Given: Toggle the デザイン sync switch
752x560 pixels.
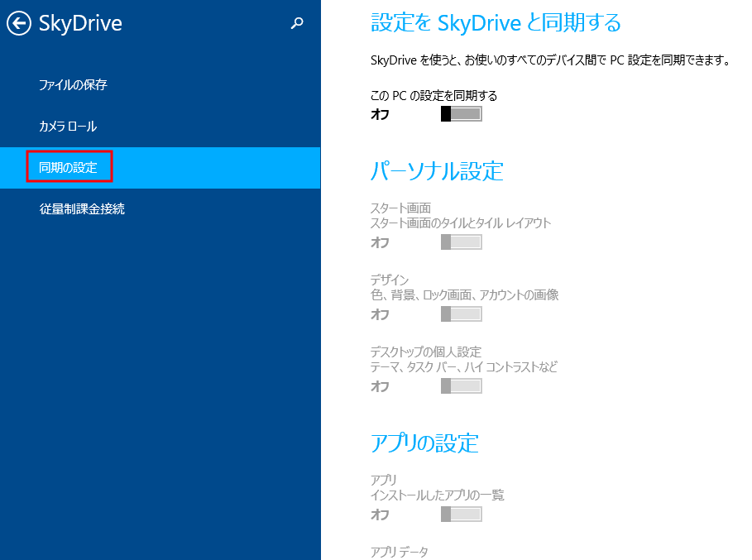Looking at the screenshot, I should coord(461,314).
